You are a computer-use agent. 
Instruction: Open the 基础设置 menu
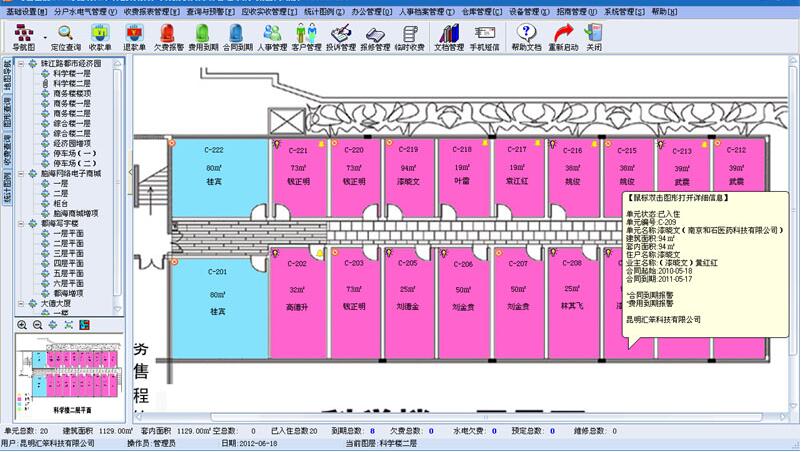pos(27,11)
